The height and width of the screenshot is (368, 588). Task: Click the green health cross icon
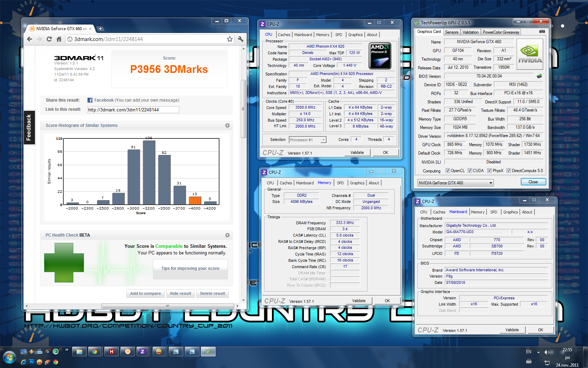click(x=64, y=263)
